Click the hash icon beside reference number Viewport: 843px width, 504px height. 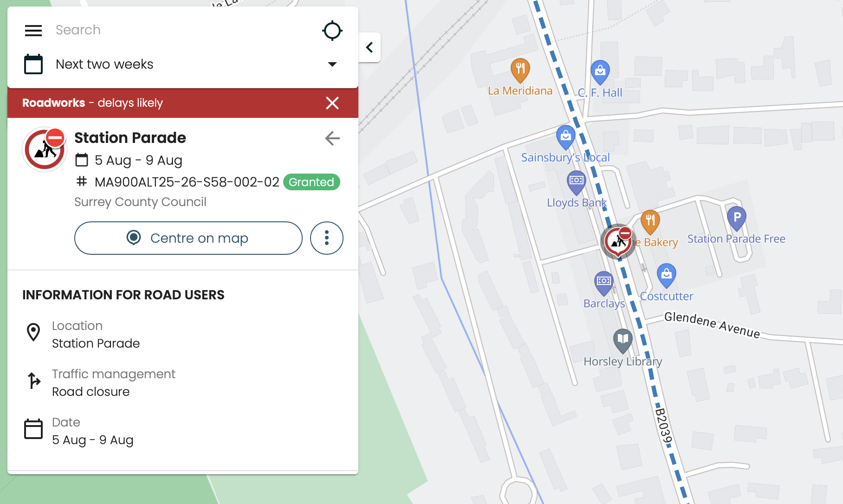click(x=82, y=181)
